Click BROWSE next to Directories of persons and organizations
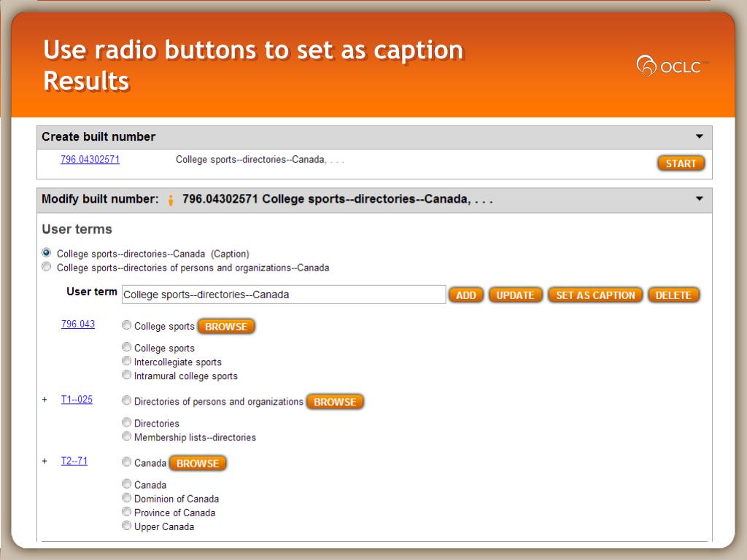The height and width of the screenshot is (560, 747). tap(335, 402)
